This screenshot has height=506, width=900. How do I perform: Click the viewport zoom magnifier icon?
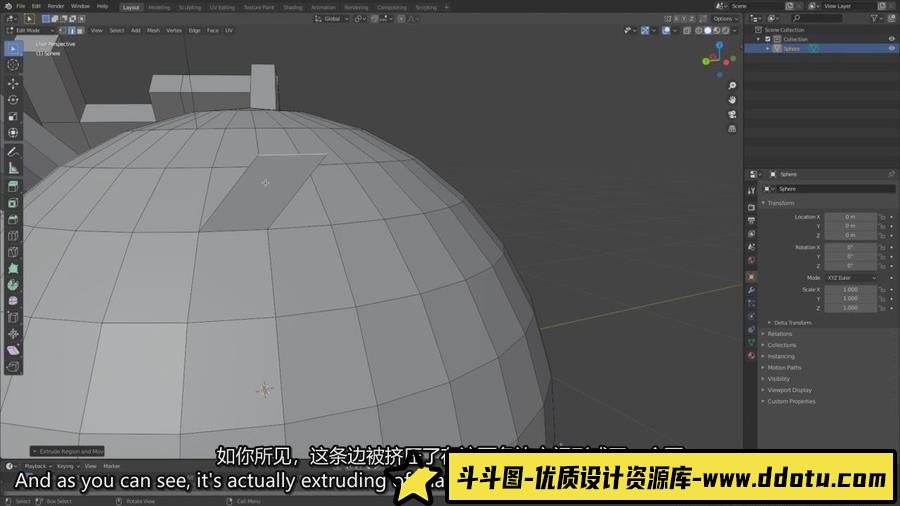click(732, 85)
